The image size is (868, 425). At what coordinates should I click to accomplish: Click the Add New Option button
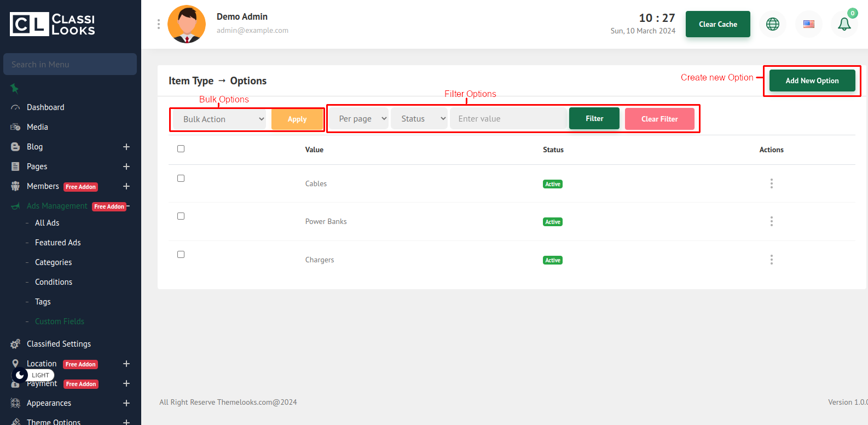[x=812, y=81]
